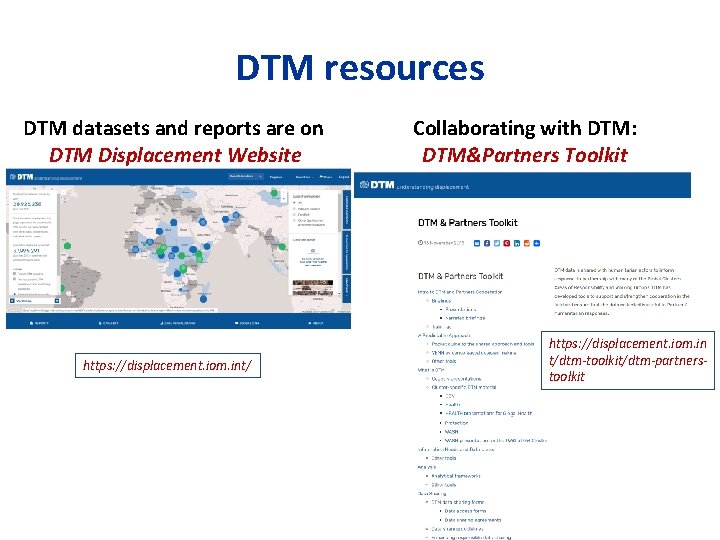Viewport: 720px width, 540px height.
Task: Click the 'DTM resources' slide title
Action: tap(360, 68)
